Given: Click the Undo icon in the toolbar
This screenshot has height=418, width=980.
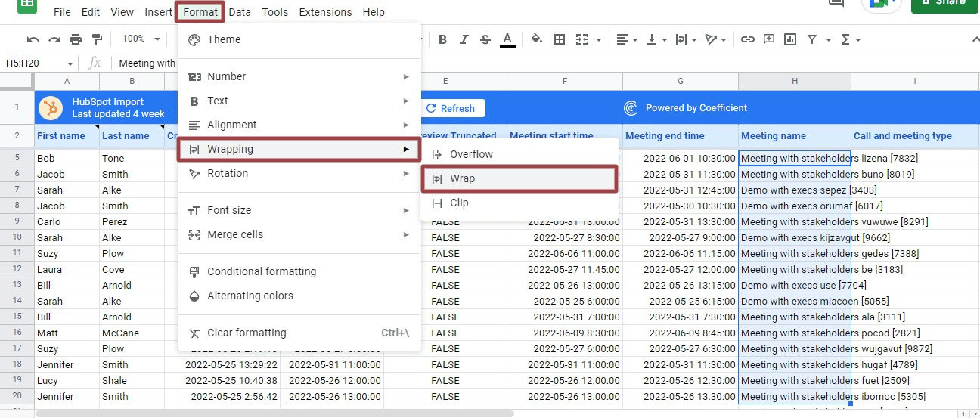Looking at the screenshot, I should [x=33, y=39].
